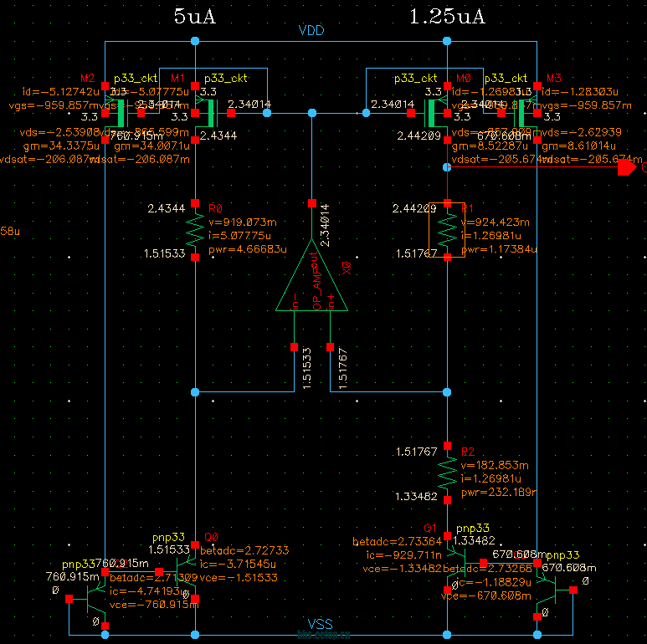The height and width of the screenshot is (644, 647).
Task: Click the red output pin arrow
Action: [x=627, y=167]
